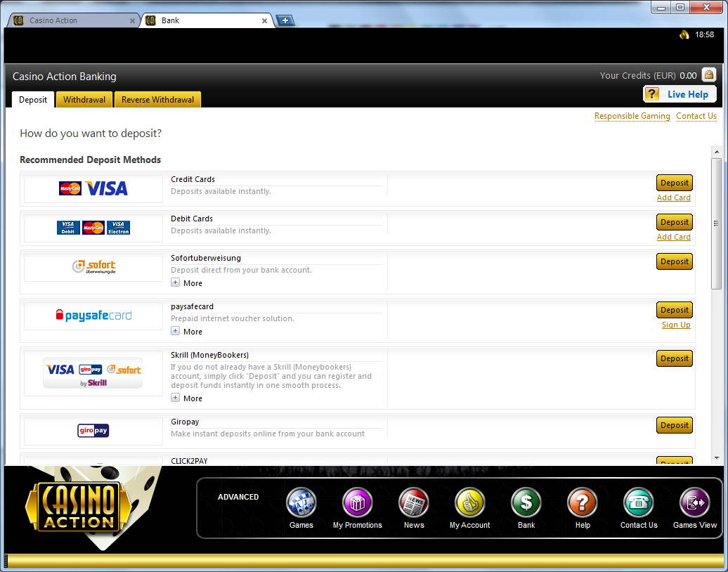Click the clock status icon near 18:58
728x572 pixels.
click(684, 34)
